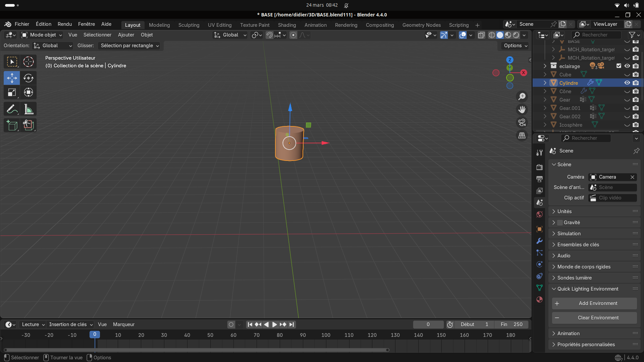Select the Rotate tool icon
644x362 pixels.
tap(29, 78)
